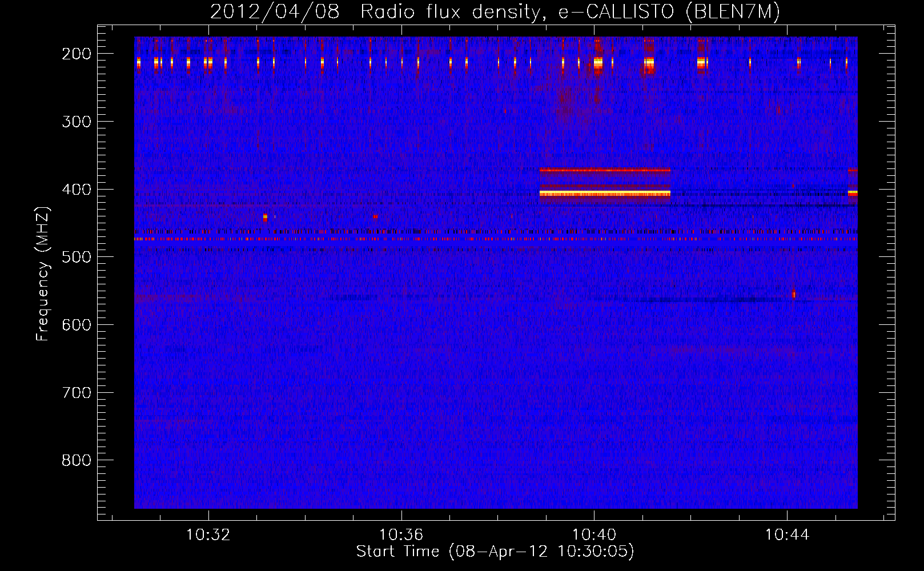Click the 10:32 time tick label

[x=208, y=535]
